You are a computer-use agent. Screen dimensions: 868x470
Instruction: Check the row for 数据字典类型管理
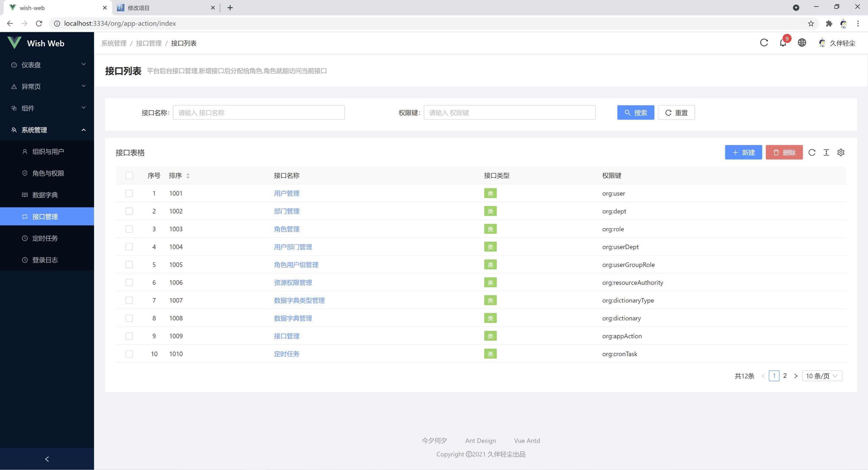[129, 300]
